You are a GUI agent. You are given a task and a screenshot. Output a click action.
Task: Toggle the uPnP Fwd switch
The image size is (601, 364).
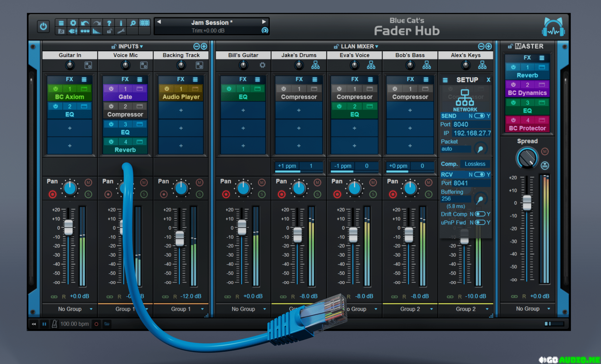480,223
